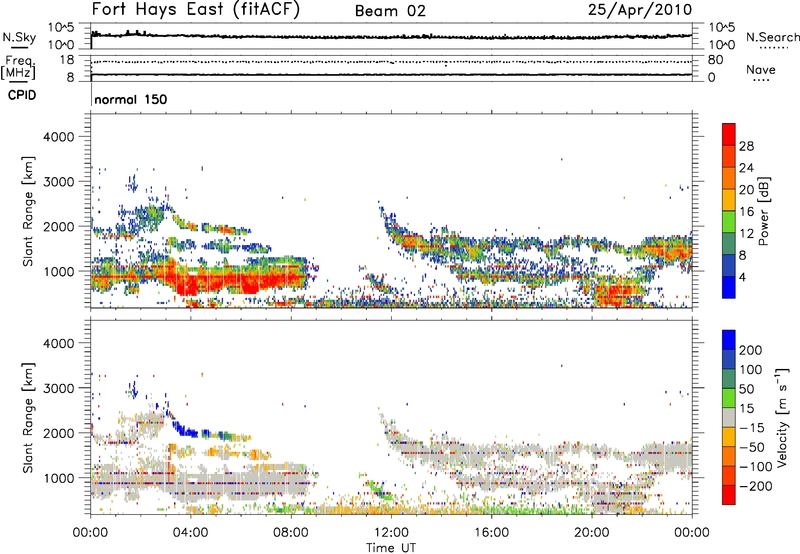Click the gray segment of Velocity colorbar
This screenshot has width=800, height=554.
click(x=729, y=417)
